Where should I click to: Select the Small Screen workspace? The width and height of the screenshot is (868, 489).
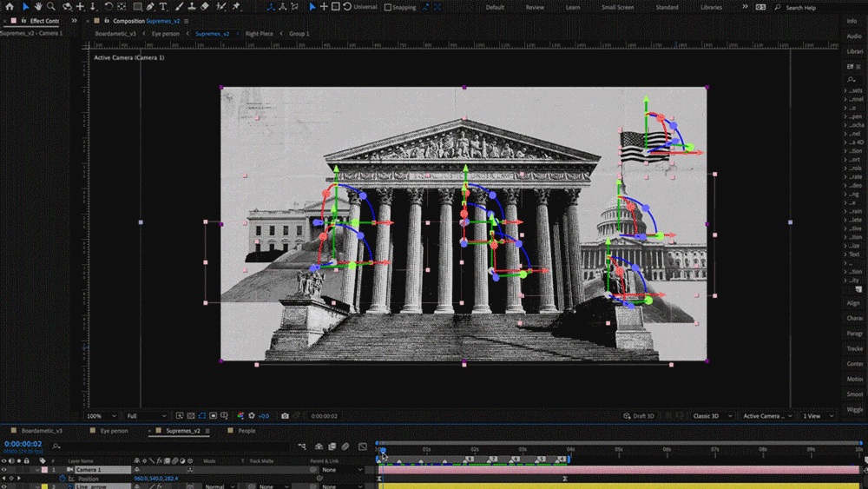click(618, 7)
